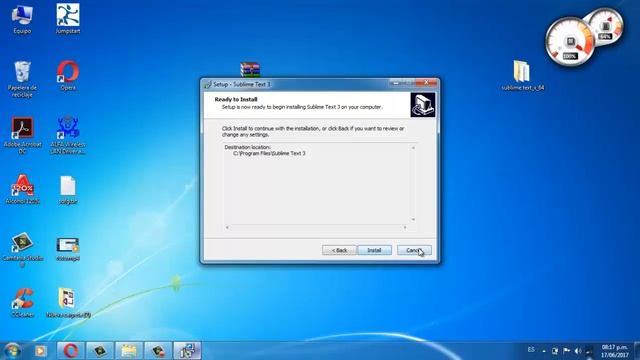Open Opera from the taskbar
Image resolution: width=640 pixels, height=360 pixels.
tap(71, 351)
